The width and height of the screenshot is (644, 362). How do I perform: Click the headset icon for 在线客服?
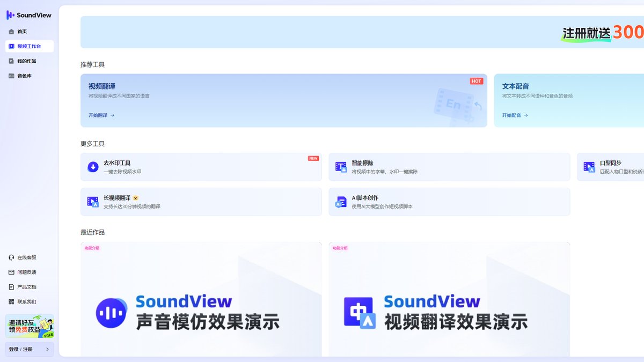(x=12, y=257)
